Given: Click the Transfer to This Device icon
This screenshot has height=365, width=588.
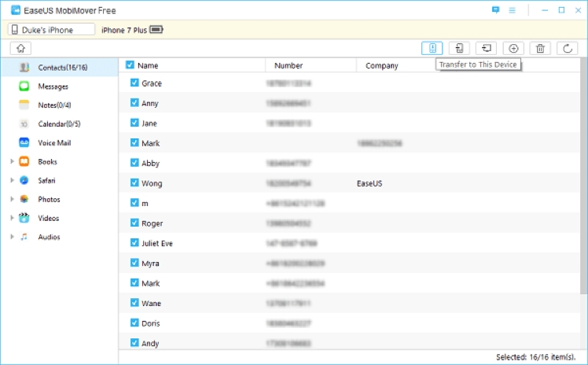Looking at the screenshot, I should coord(432,49).
